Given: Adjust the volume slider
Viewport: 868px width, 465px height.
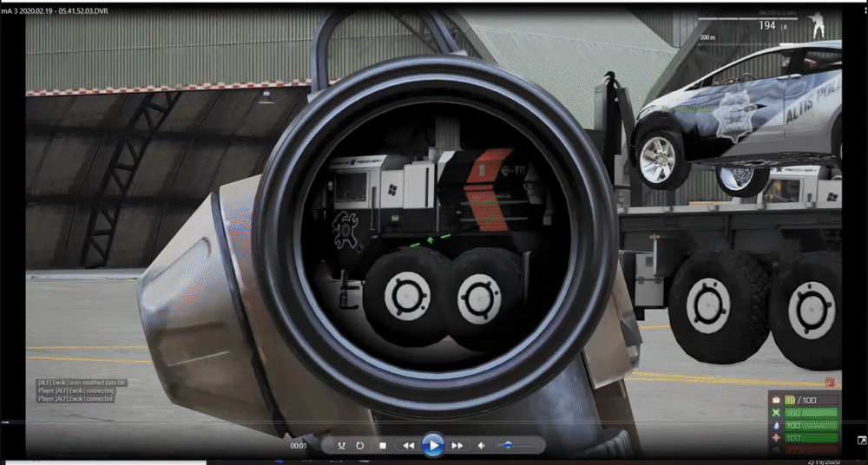Looking at the screenshot, I should (x=516, y=445).
